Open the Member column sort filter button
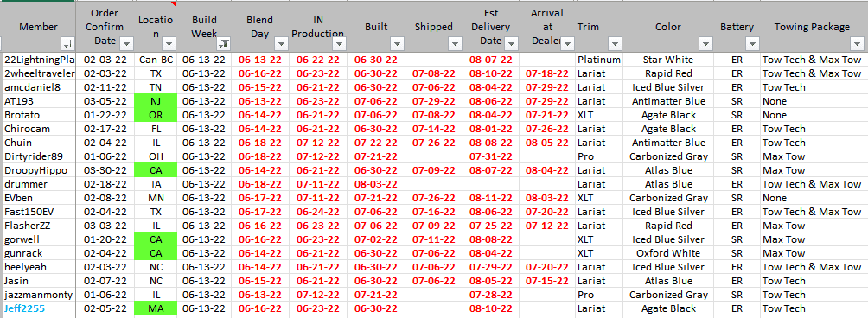 coord(68,44)
